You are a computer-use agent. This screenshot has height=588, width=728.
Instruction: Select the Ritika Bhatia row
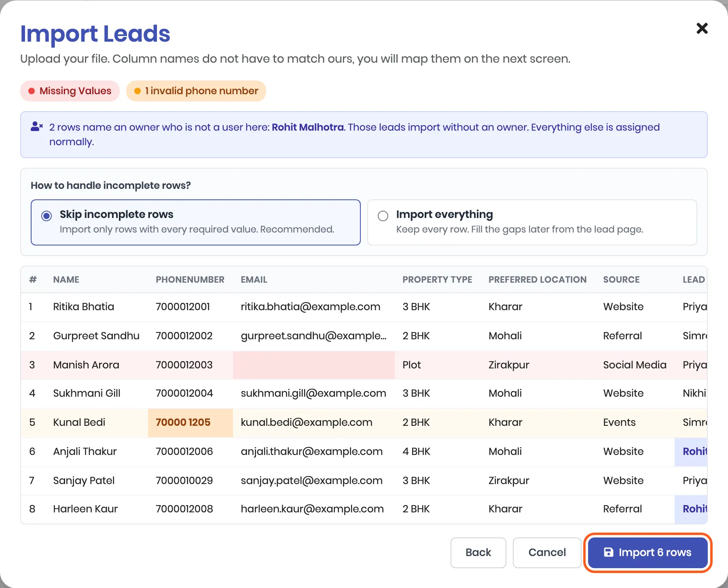pyautogui.click(x=364, y=307)
